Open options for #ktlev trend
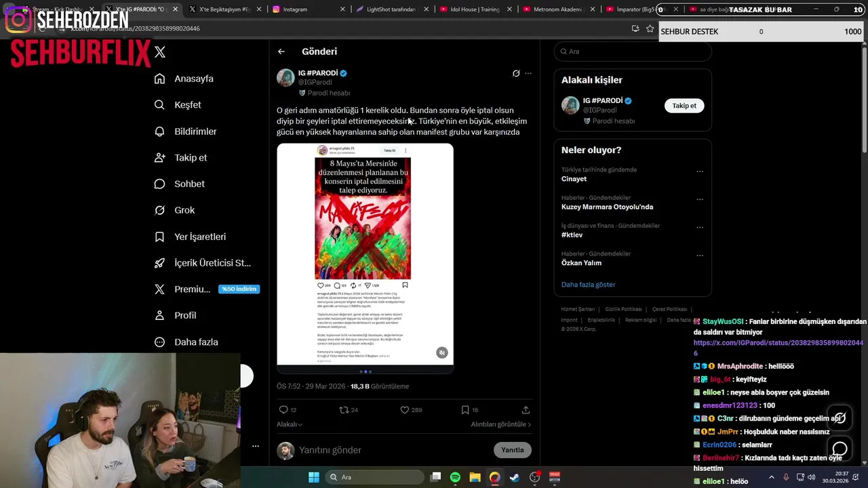Image resolution: width=868 pixels, height=488 pixels. click(x=700, y=228)
